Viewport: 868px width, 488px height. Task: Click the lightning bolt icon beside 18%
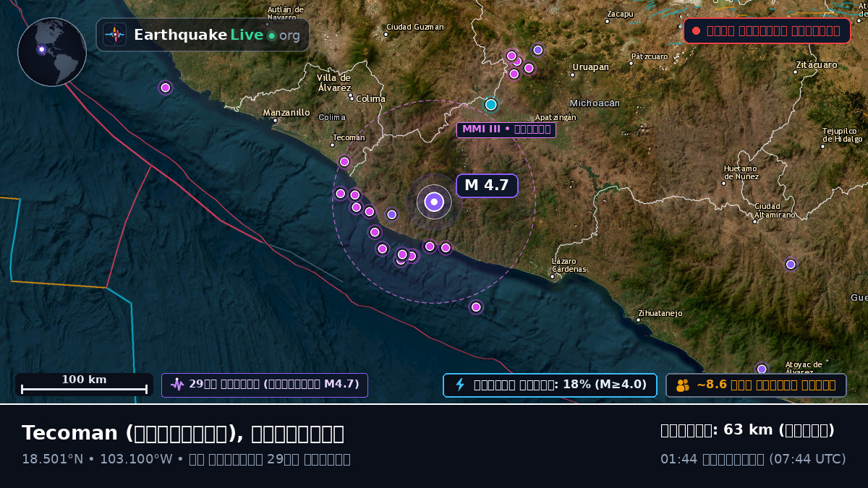click(x=459, y=385)
